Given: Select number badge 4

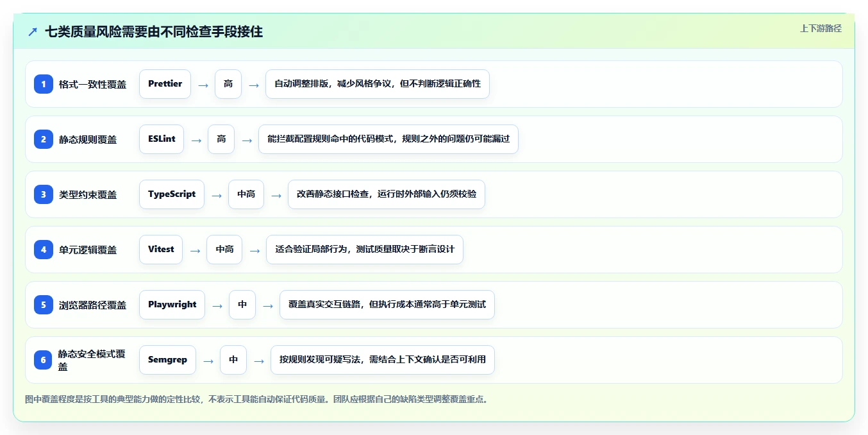Looking at the screenshot, I should pyautogui.click(x=44, y=250).
